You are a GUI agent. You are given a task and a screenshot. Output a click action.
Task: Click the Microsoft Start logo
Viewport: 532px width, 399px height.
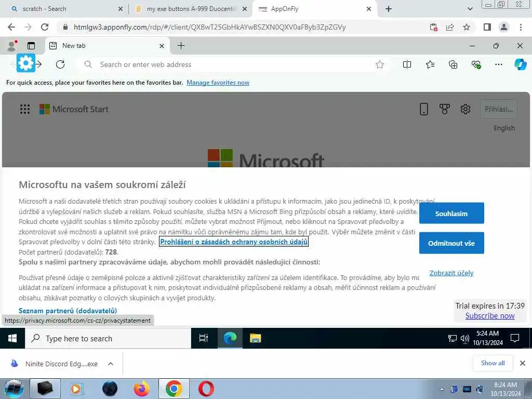point(74,109)
